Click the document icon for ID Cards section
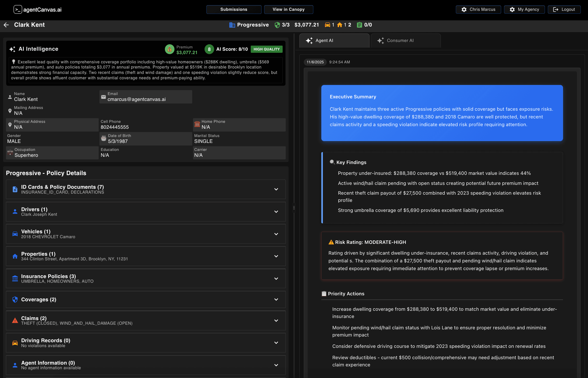Image resolution: width=588 pixels, height=378 pixels. (15, 189)
